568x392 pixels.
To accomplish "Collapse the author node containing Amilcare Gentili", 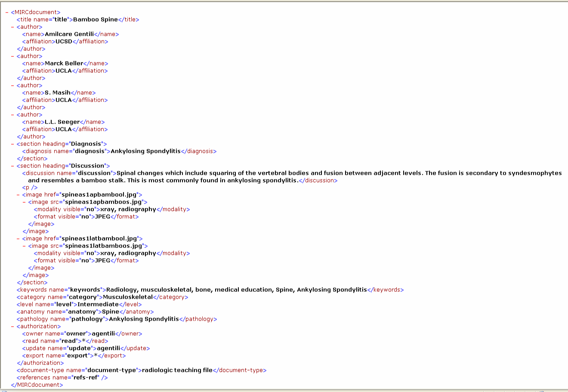I will coord(12,27).
